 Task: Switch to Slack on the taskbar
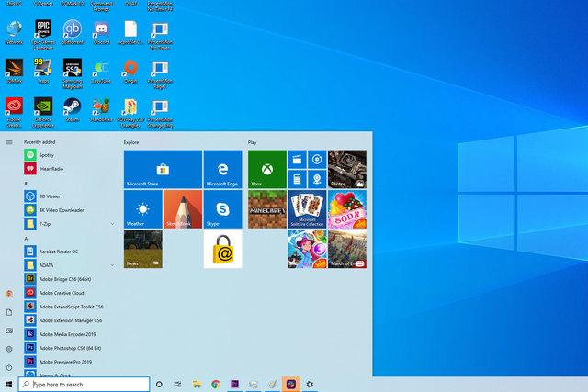[x=291, y=384]
